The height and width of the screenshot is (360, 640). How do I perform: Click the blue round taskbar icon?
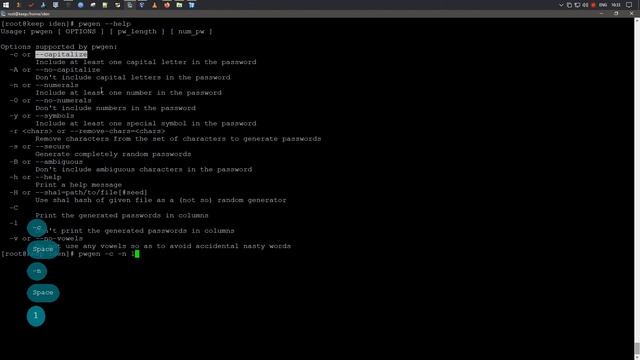pyautogui.click(x=80, y=5)
